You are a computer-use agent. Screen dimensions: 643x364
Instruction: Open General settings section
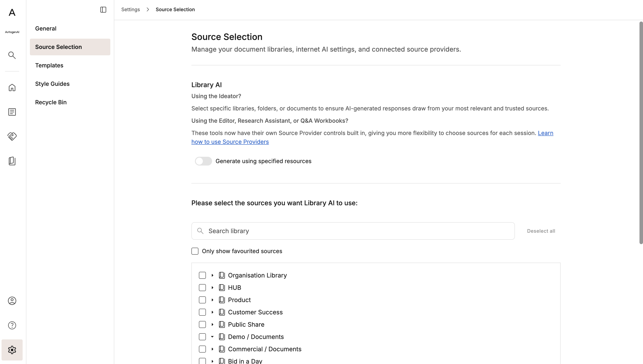click(70, 29)
